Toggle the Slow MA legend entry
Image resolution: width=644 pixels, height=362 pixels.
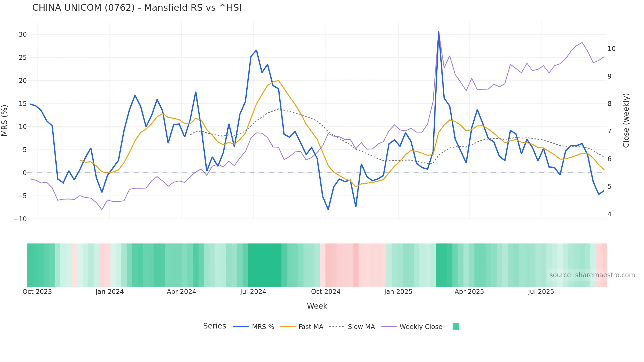(352, 327)
